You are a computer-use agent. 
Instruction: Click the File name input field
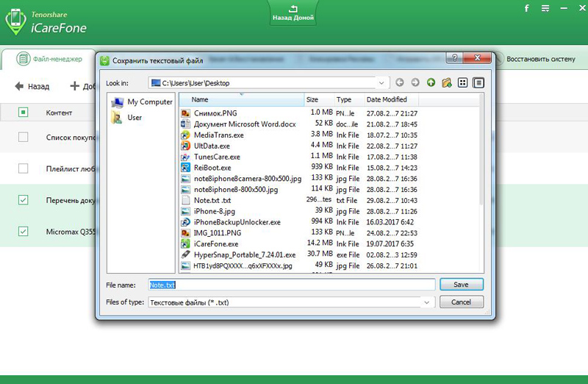pos(292,285)
